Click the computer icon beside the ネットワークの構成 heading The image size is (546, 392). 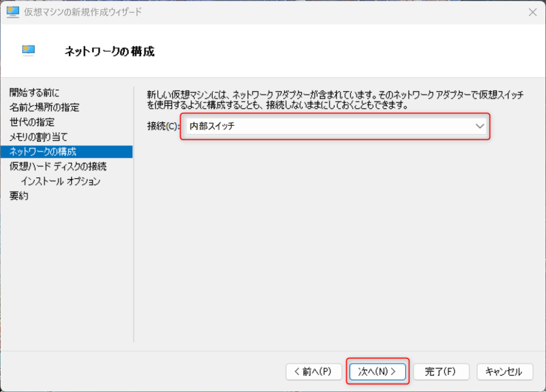click(x=28, y=50)
